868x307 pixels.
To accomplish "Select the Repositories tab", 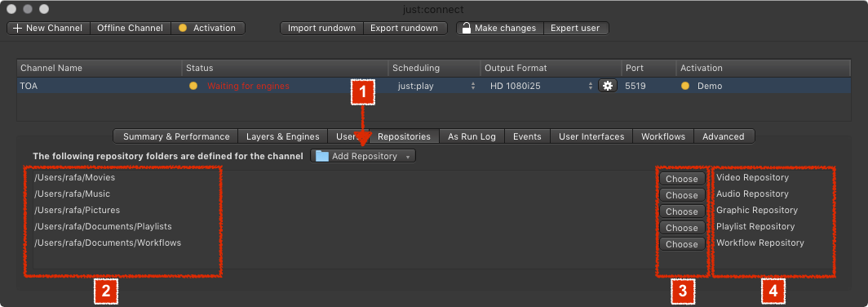I will point(404,136).
